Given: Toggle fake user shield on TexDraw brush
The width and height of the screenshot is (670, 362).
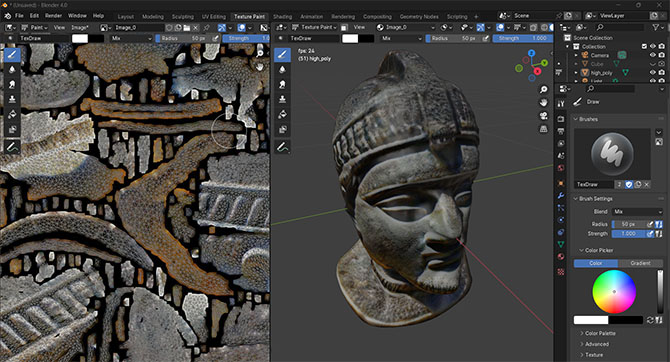Looking at the screenshot, I should pos(629,185).
